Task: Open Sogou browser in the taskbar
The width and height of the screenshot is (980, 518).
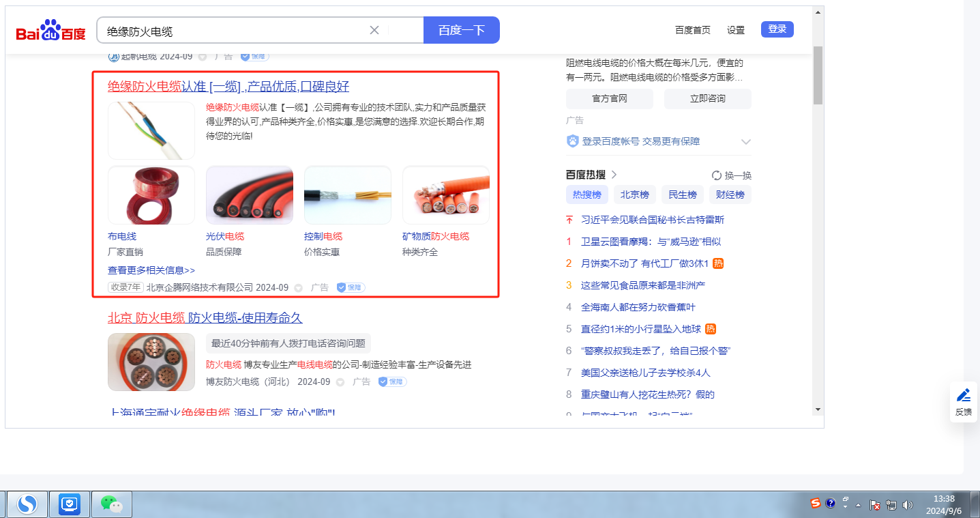Action: 27,504
